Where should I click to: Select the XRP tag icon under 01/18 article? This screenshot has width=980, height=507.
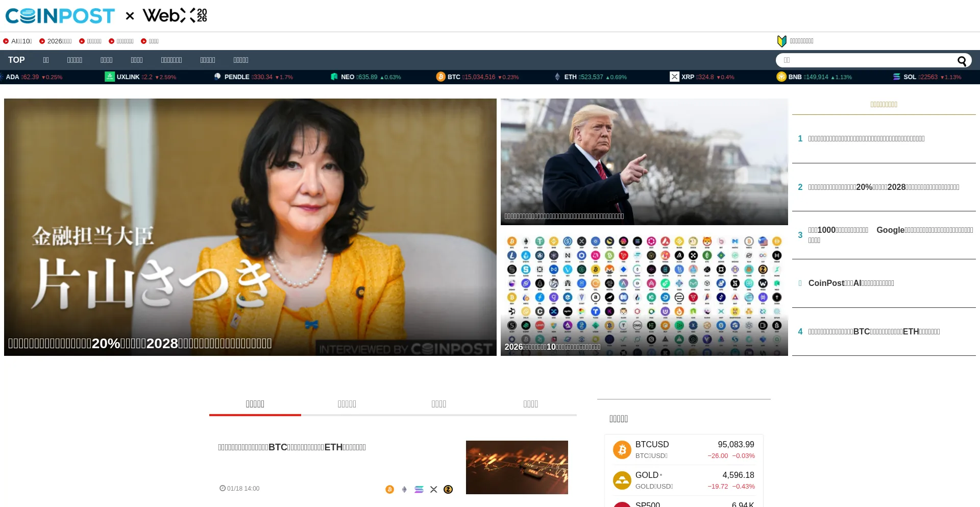pos(434,489)
